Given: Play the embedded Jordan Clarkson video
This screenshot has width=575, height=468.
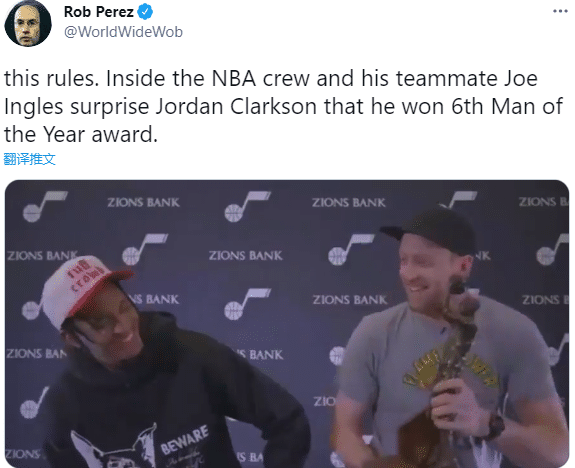Looking at the screenshot, I should (x=287, y=323).
